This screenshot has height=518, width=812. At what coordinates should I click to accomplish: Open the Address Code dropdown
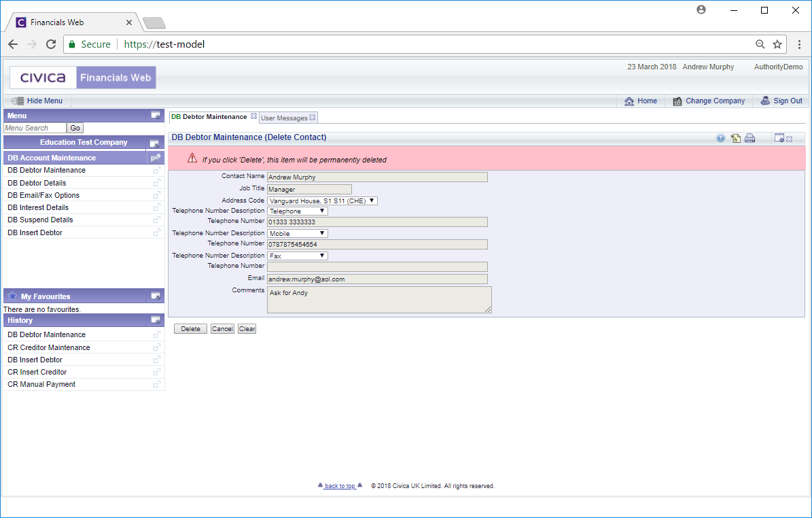point(322,201)
